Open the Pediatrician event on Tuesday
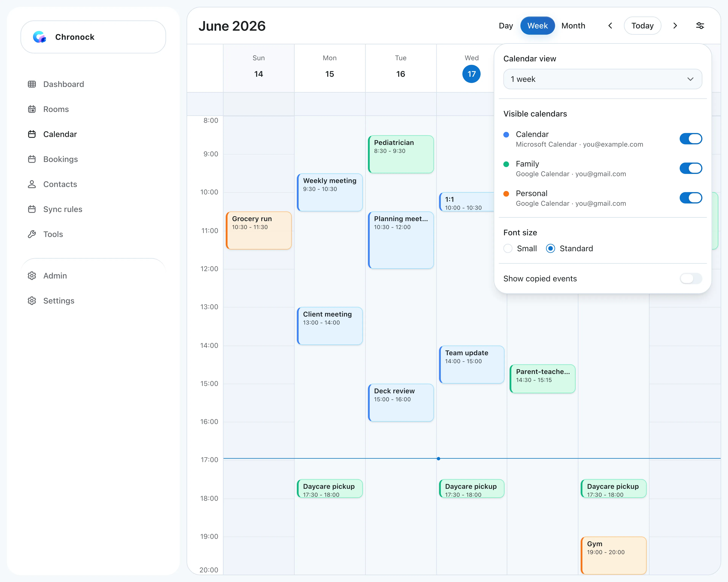The image size is (728, 582). click(401, 154)
